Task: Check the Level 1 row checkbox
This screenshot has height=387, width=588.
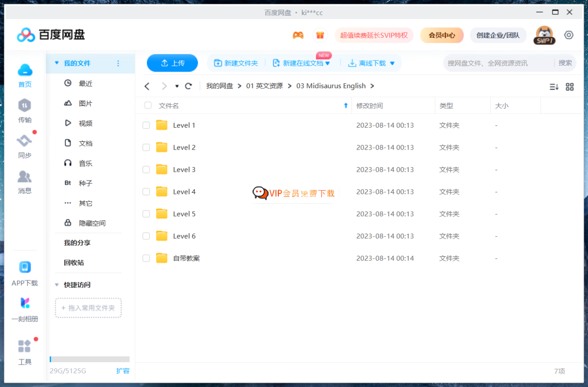Action: click(146, 125)
